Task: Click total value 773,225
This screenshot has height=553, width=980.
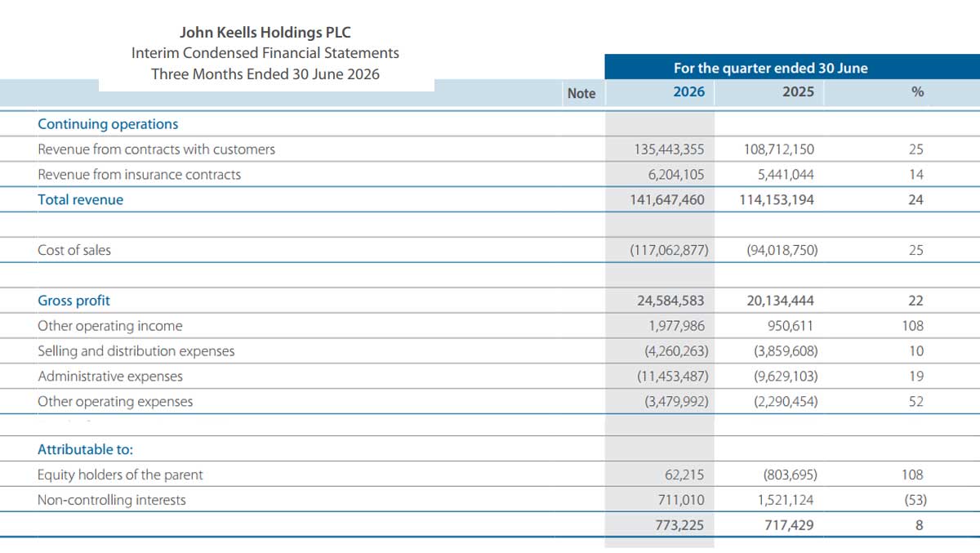Action: click(679, 525)
